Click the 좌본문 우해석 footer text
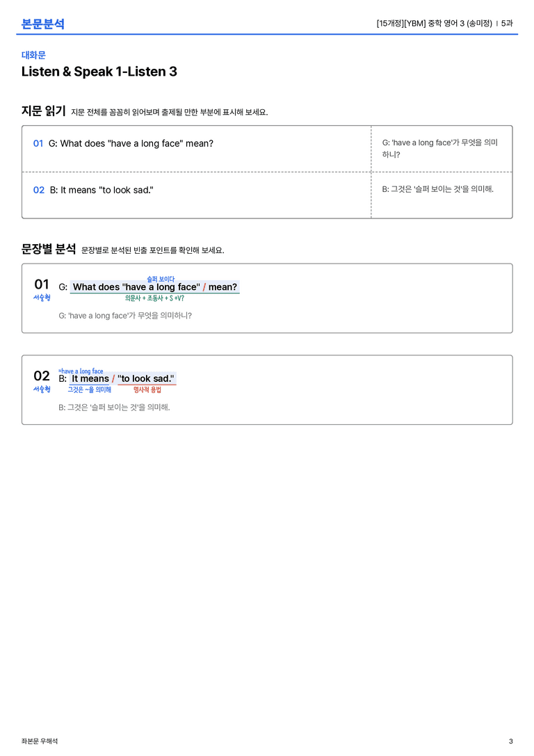534x756 pixels. (40, 741)
